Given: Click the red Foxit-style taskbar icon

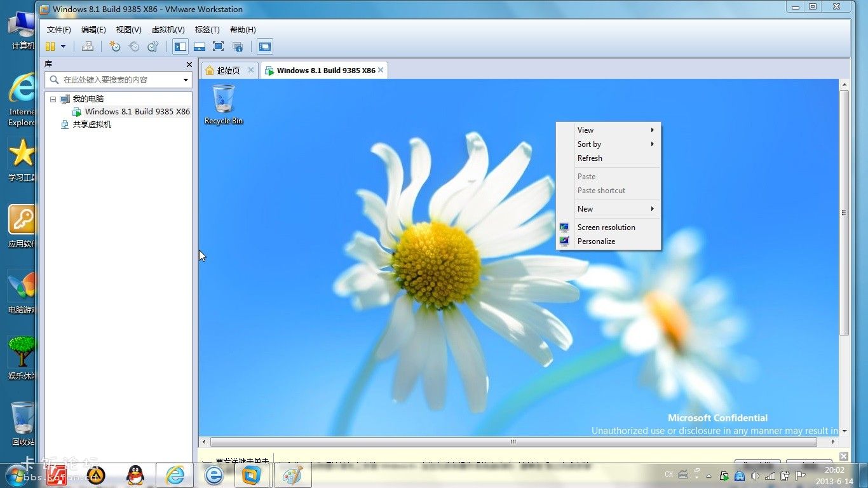Looking at the screenshot, I should (x=57, y=475).
